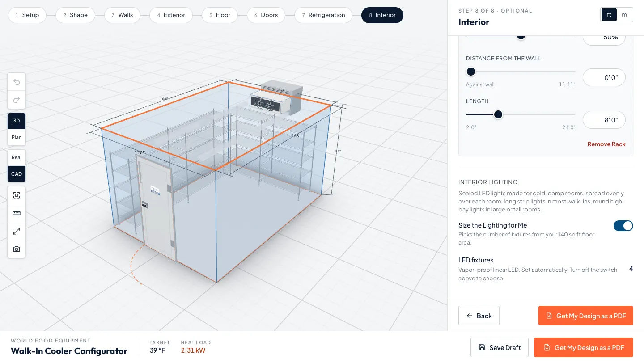Select CAD rendering style
The height and width of the screenshot is (363, 644).
[17, 174]
